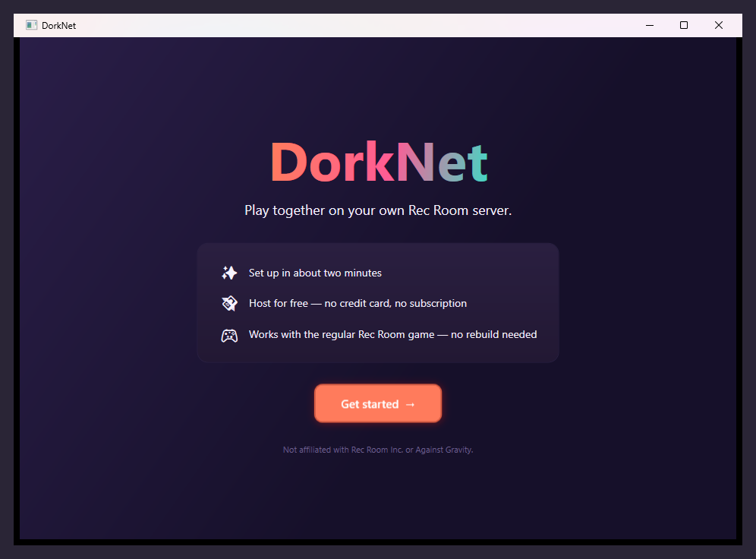Image resolution: width=756 pixels, height=559 pixels.
Task: Close the DorkNet window
Action: [x=718, y=25]
